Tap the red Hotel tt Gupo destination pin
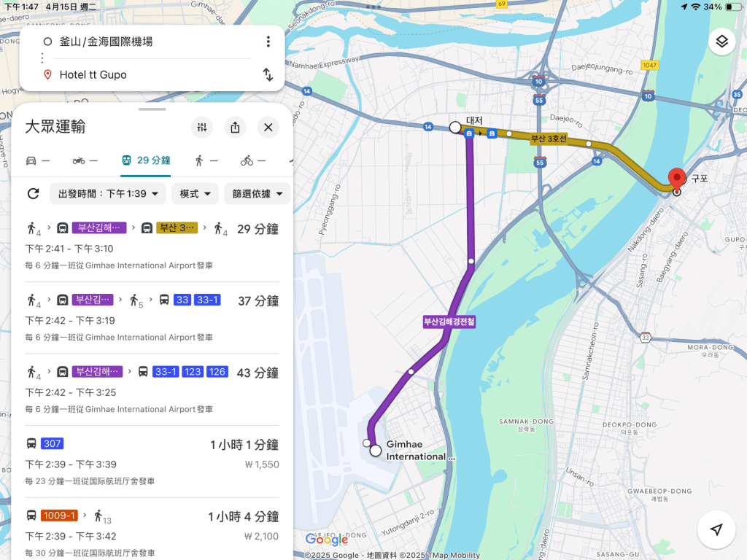The width and height of the screenshot is (747, 560). pyautogui.click(x=677, y=179)
